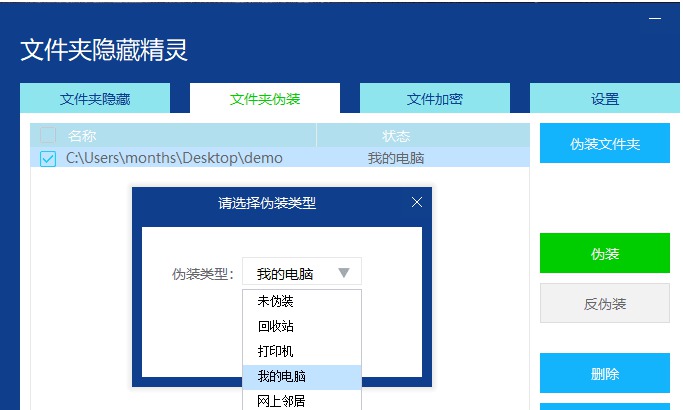
Task: Switch to the 文件夹隐藏 tab
Action: 95,99
